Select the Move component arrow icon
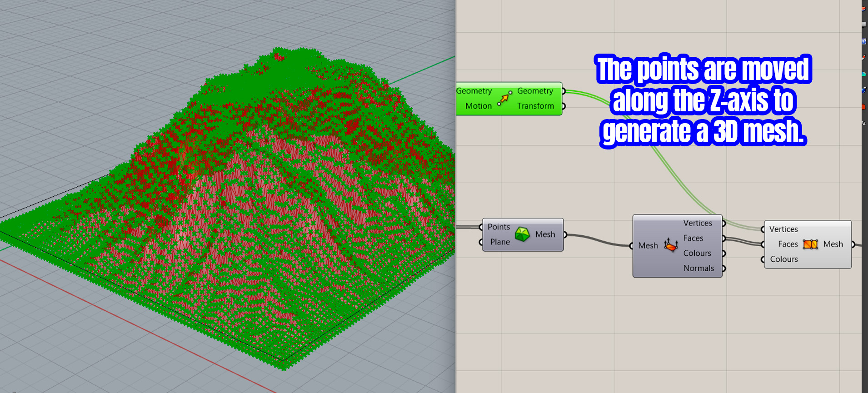This screenshot has height=393, width=868. pyautogui.click(x=504, y=98)
